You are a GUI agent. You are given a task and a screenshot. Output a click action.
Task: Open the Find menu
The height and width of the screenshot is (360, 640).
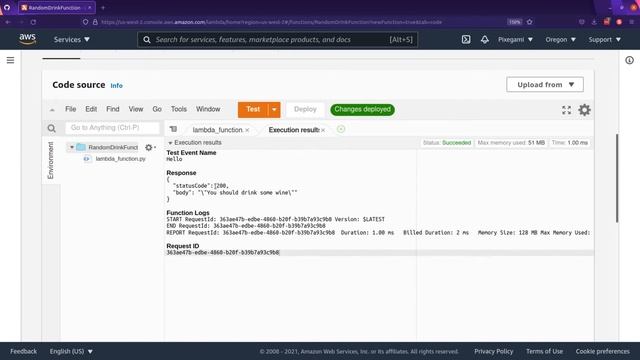113,109
